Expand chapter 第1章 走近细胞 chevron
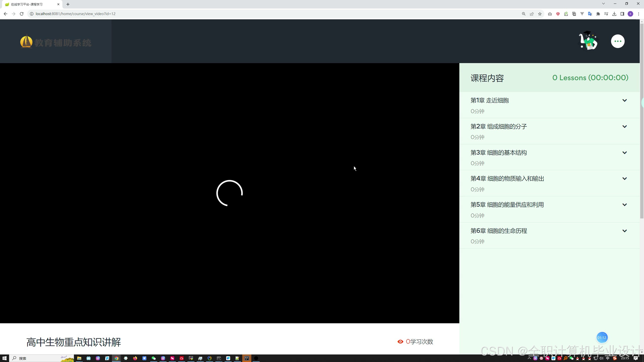The width and height of the screenshot is (644, 362). tap(624, 101)
